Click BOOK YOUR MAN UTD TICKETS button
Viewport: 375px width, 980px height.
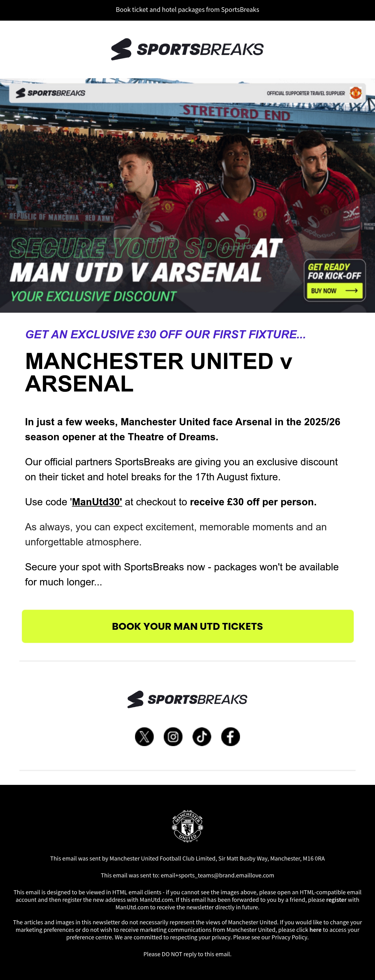coord(187,626)
